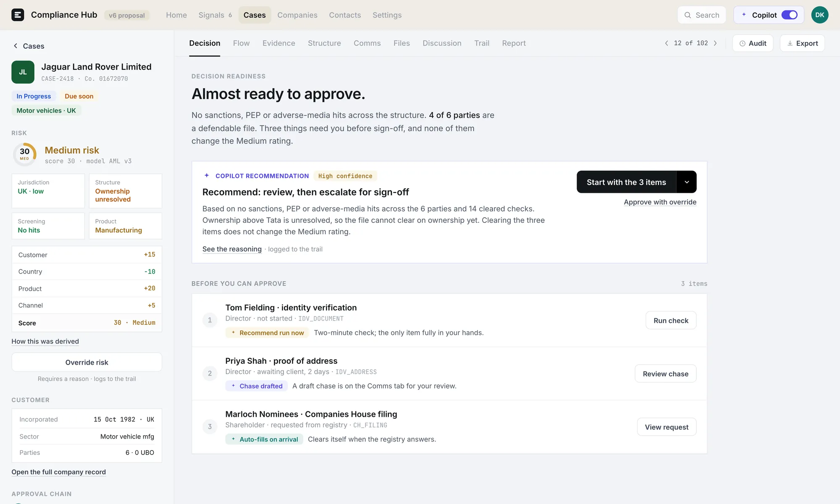
Task: Click Start with the 3 items button
Action: click(626, 182)
